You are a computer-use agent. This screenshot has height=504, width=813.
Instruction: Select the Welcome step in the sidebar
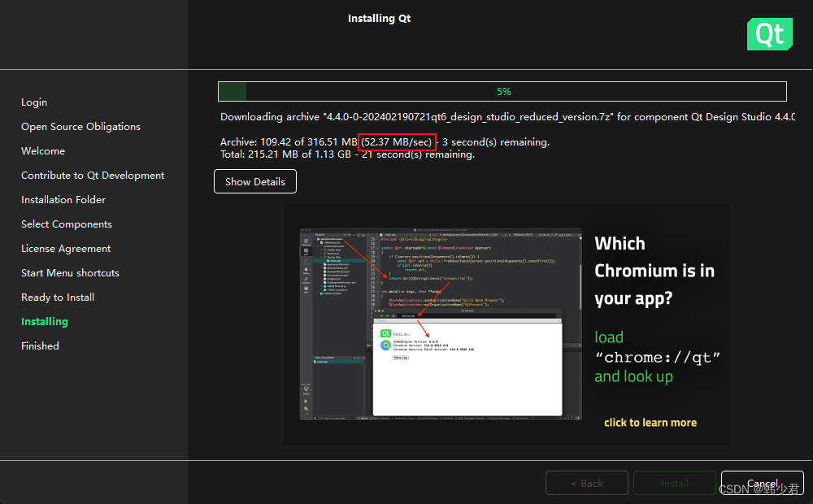pyautogui.click(x=43, y=151)
